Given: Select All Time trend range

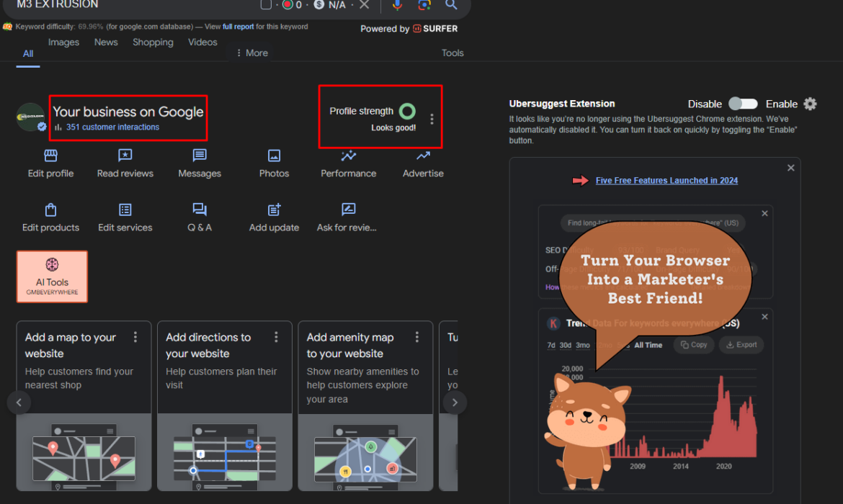Looking at the screenshot, I should pos(648,346).
